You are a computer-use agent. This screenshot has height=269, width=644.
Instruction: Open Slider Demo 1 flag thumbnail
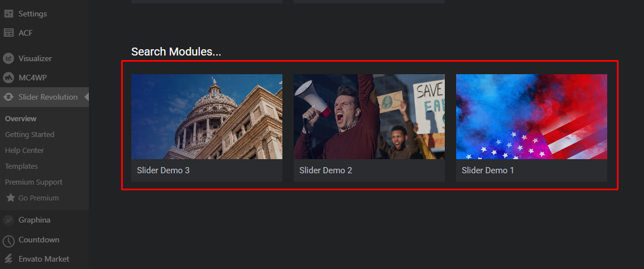(x=531, y=117)
